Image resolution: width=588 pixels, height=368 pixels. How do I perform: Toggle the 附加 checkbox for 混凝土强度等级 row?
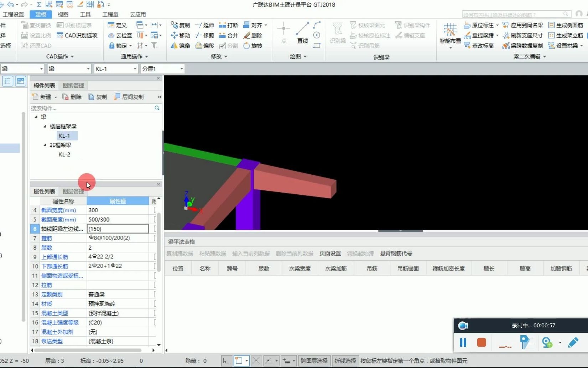tap(155, 322)
